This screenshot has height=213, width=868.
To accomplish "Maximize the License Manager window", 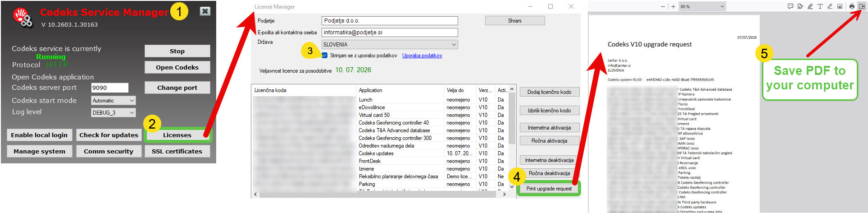I will coord(550,6).
